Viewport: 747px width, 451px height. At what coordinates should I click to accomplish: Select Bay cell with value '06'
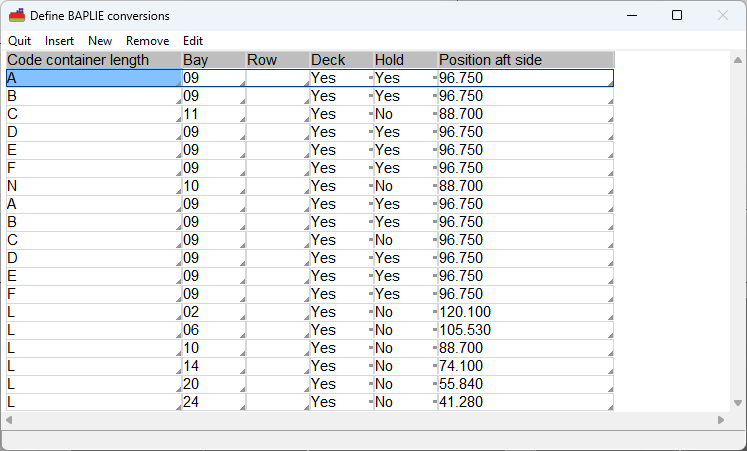[x=214, y=330]
